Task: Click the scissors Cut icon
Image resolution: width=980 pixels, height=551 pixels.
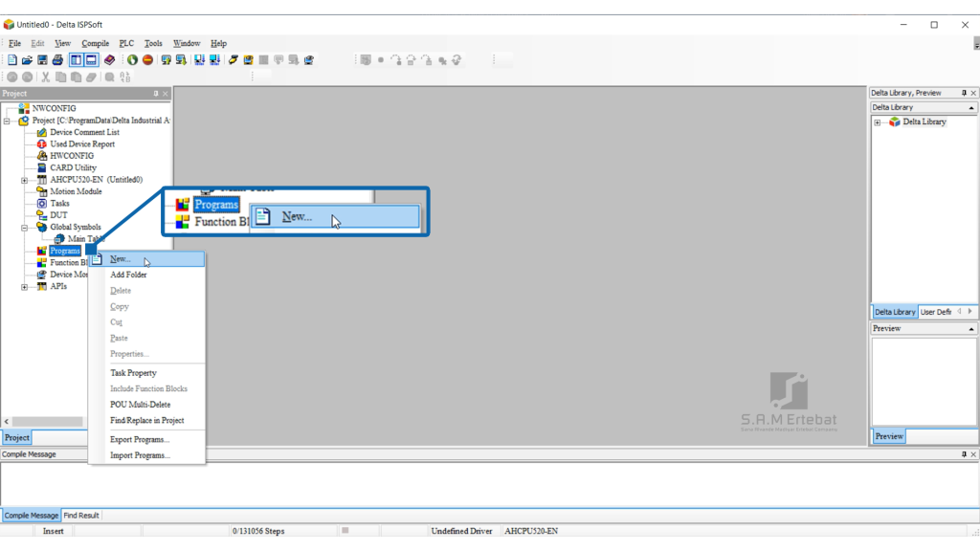Action: [45, 77]
